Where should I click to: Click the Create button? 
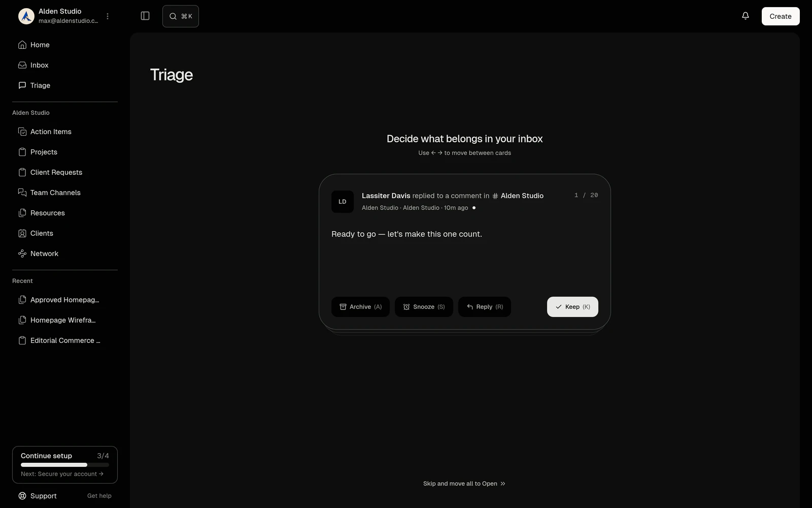[x=781, y=16]
